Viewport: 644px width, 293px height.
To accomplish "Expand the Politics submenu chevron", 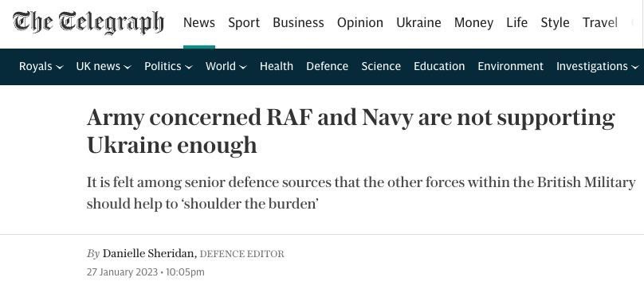I will [x=189, y=67].
